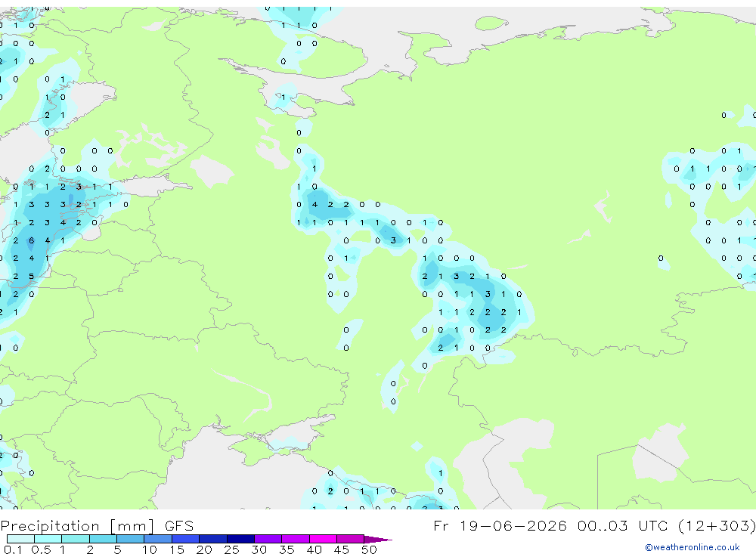Click the '45' legend scale label

click(x=342, y=549)
